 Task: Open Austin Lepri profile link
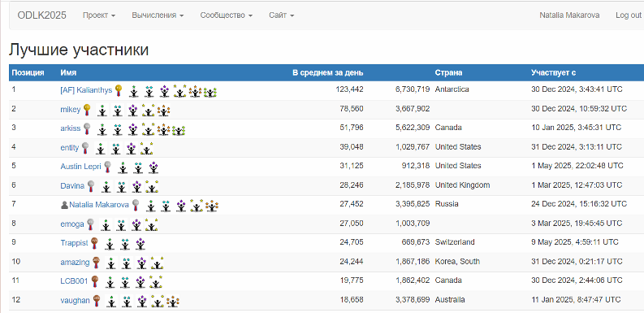[x=81, y=167]
